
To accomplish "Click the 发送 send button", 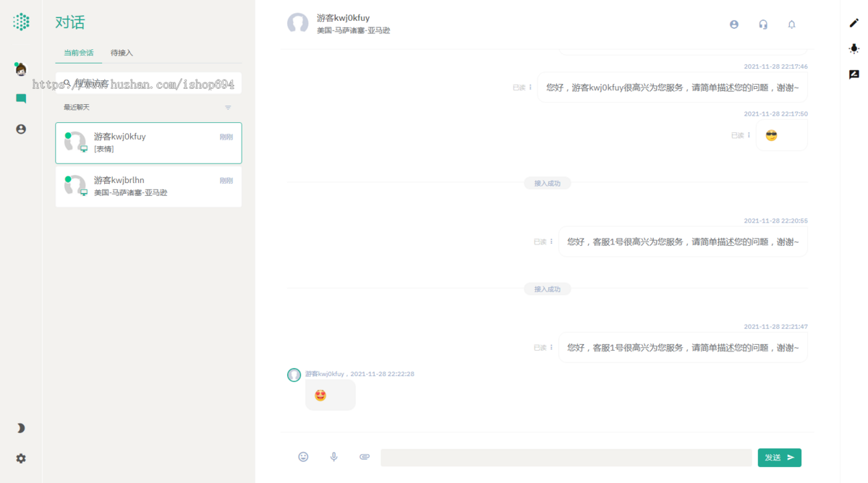I will (x=779, y=457).
